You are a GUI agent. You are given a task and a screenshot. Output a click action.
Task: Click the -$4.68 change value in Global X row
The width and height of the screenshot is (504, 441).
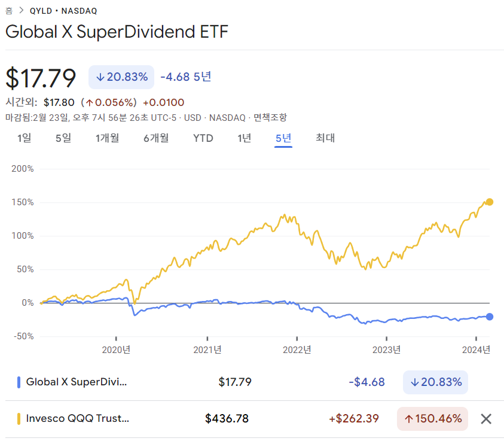366,382
